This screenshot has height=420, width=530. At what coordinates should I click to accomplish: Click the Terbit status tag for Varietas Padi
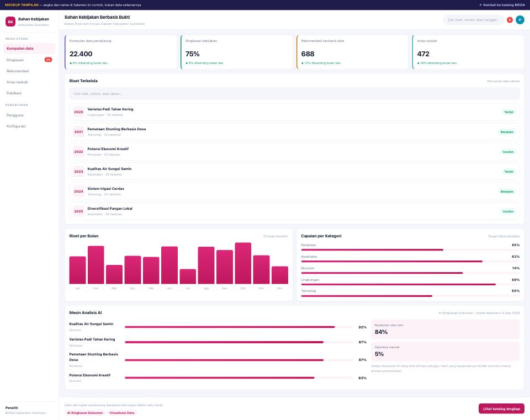click(x=508, y=112)
